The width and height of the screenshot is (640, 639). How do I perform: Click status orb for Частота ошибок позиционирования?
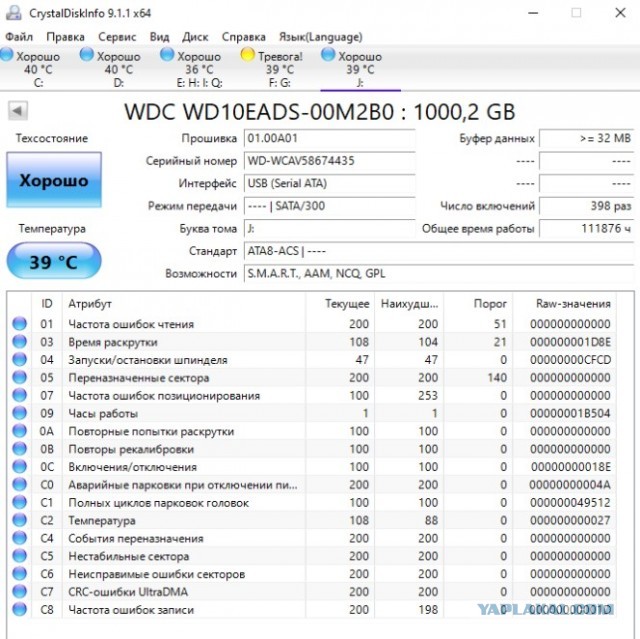point(19,395)
